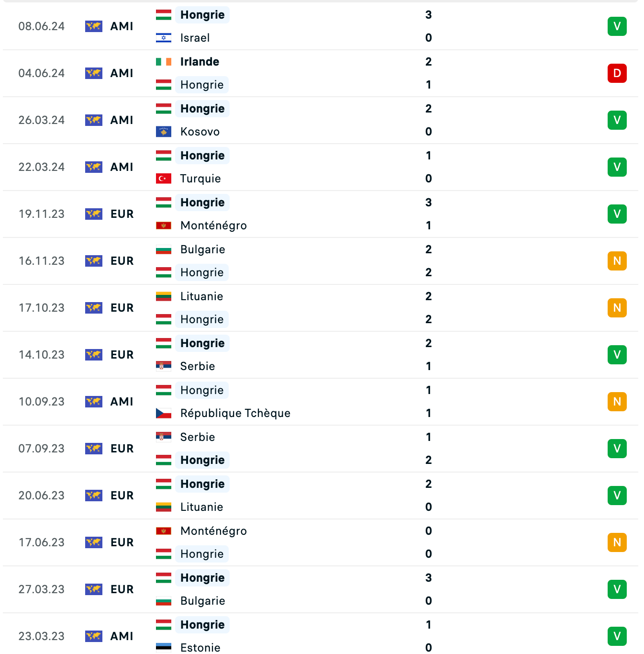This screenshot has width=644, height=654.
Task: Select the Hongrie name in the Kosovo match
Action: point(202,109)
